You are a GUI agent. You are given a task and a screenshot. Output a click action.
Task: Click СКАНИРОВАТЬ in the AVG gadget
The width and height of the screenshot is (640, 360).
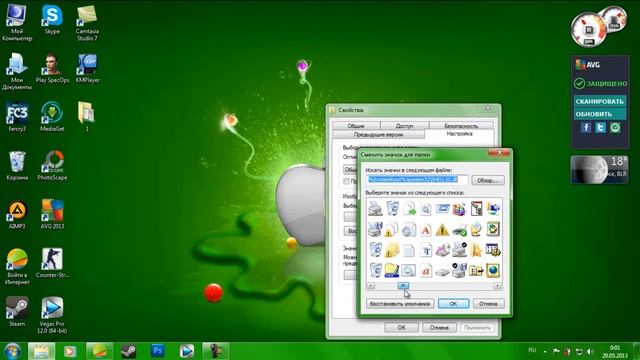pyautogui.click(x=600, y=101)
